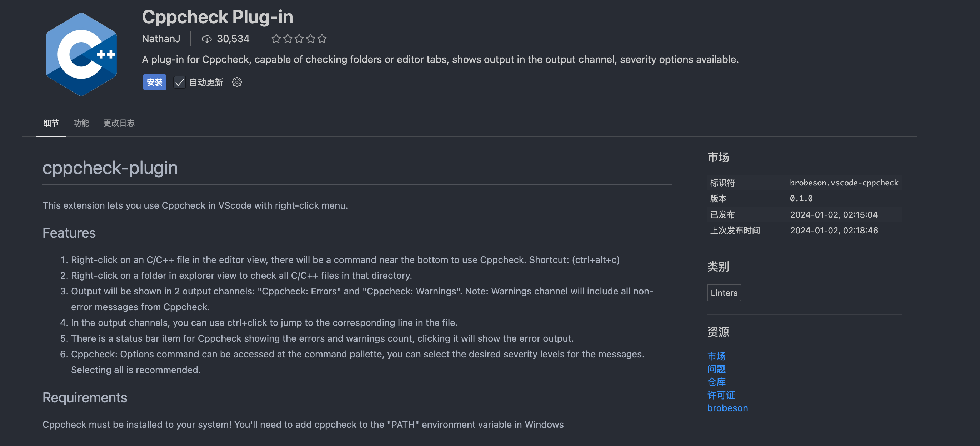This screenshot has width=980, height=446.
Task: Click the fifth rating star
Action: tap(322, 39)
